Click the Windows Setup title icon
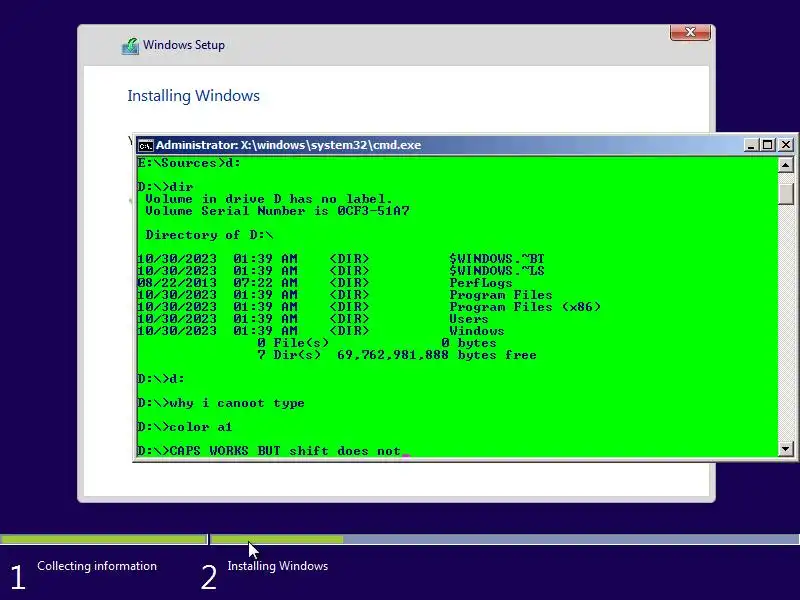Screen dimensions: 800x600 (x=130, y=46)
